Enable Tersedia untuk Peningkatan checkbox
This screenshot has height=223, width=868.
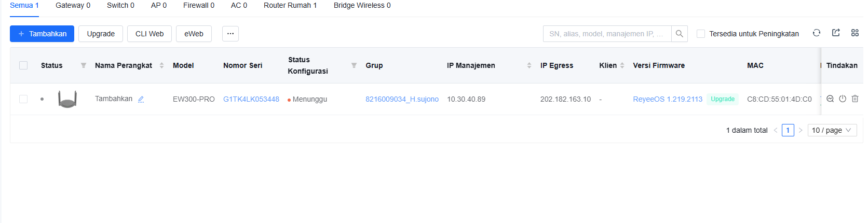(x=701, y=34)
